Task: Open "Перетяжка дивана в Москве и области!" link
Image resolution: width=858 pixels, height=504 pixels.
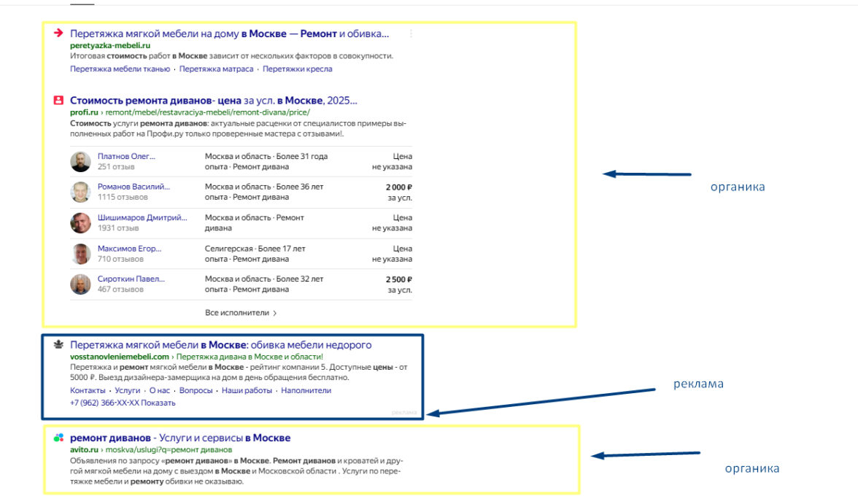Action: pyautogui.click(x=250, y=357)
